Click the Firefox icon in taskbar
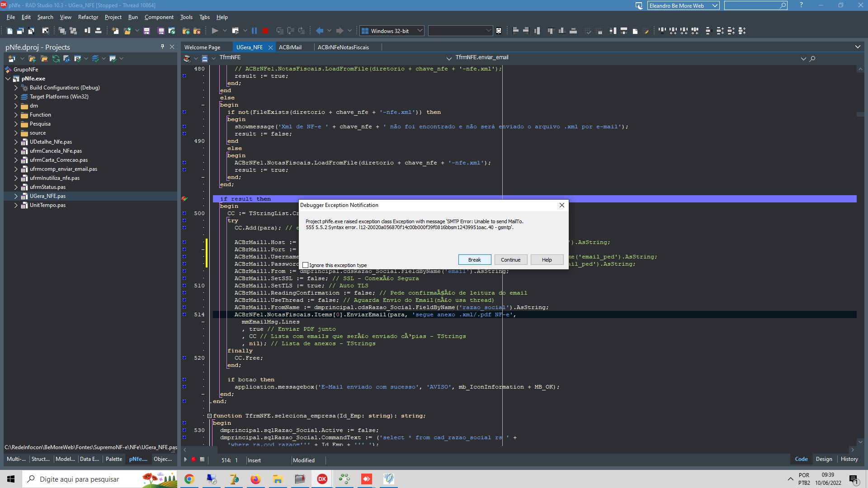This screenshot has height=488, width=868. 256,479
